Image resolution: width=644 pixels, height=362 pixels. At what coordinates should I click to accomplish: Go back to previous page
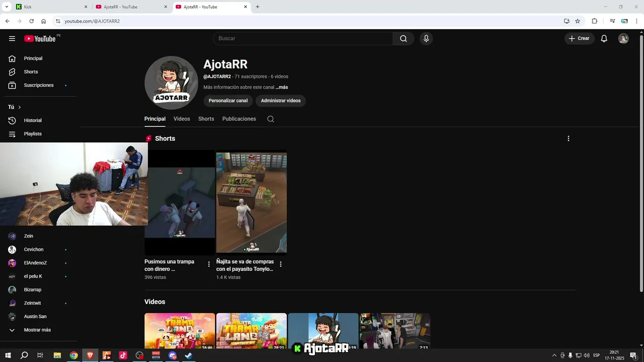(x=7, y=21)
